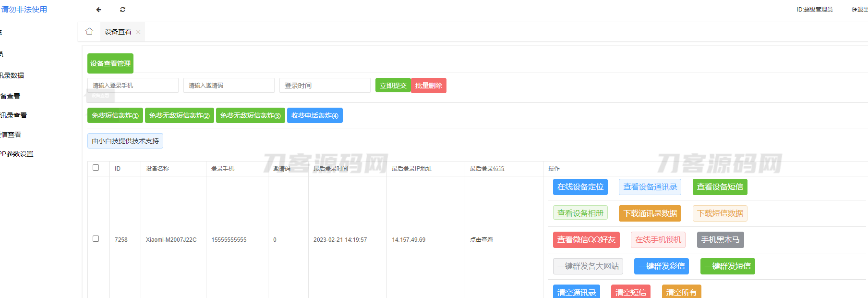Close the 设备查看 tab with its X
This screenshot has height=298, width=868.
(138, 32)
